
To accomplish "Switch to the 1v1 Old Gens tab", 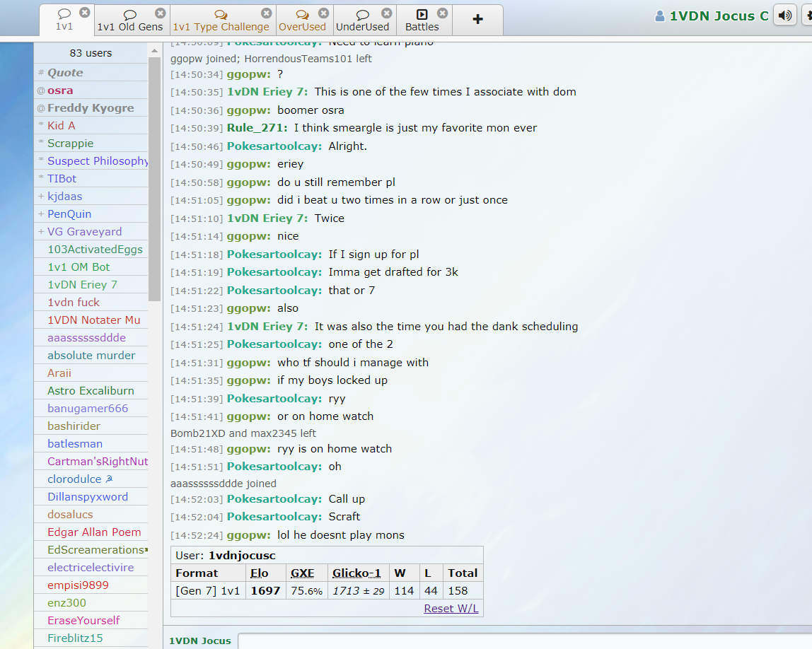I will click(130, 21).
